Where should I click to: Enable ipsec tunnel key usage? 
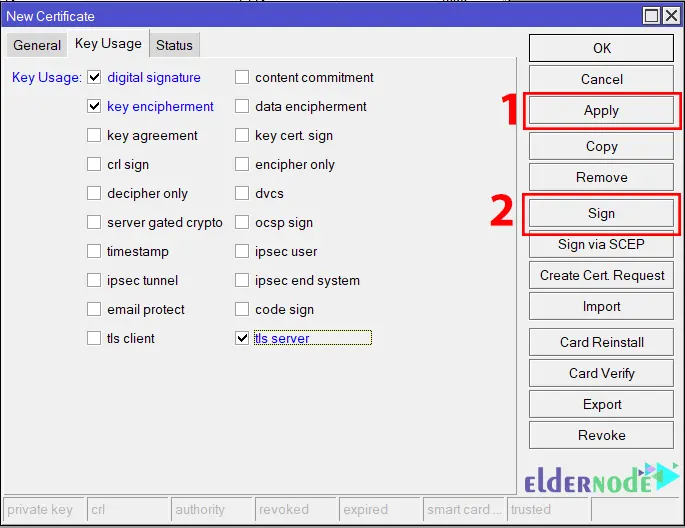pyautogui.click(x=94, y=280)
